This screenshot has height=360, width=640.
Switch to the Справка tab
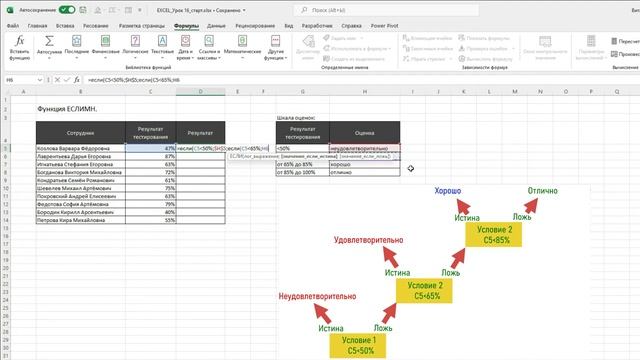[351, 26]
